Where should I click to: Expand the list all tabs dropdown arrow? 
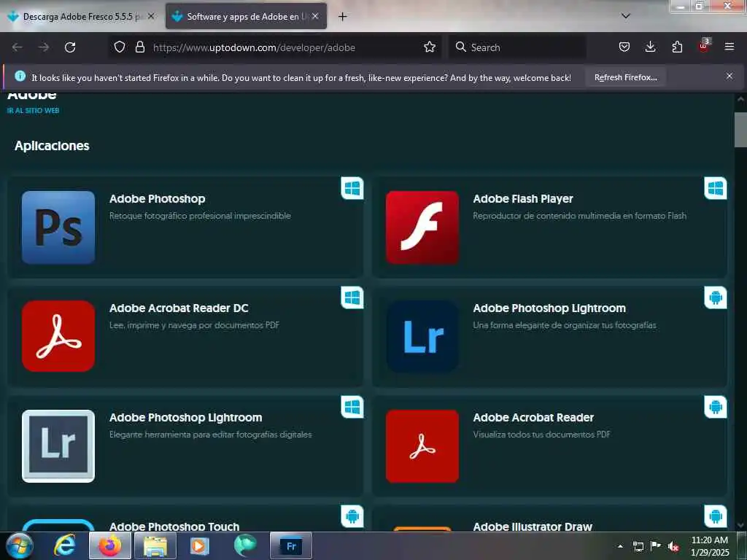pyautogui.click(x=626, y=16)
